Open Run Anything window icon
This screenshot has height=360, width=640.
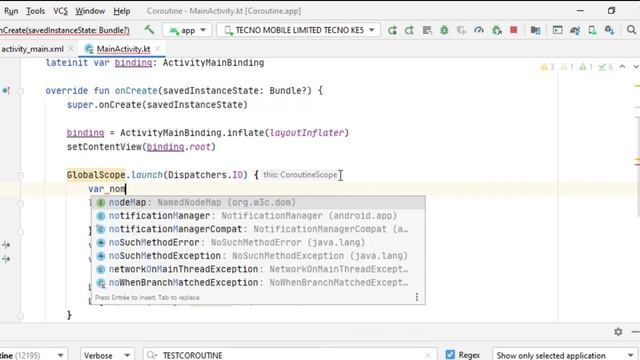[x=557, y=30]
